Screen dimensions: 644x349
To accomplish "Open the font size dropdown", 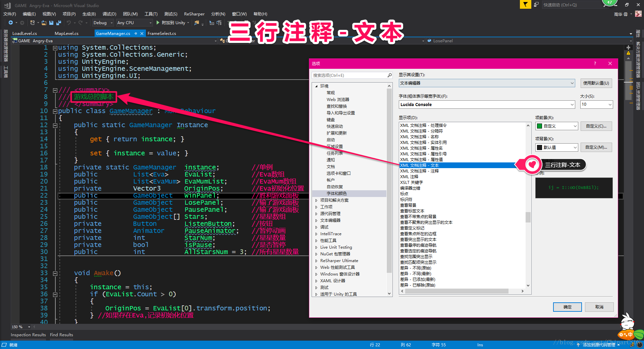I will click(x=596, y=104).
